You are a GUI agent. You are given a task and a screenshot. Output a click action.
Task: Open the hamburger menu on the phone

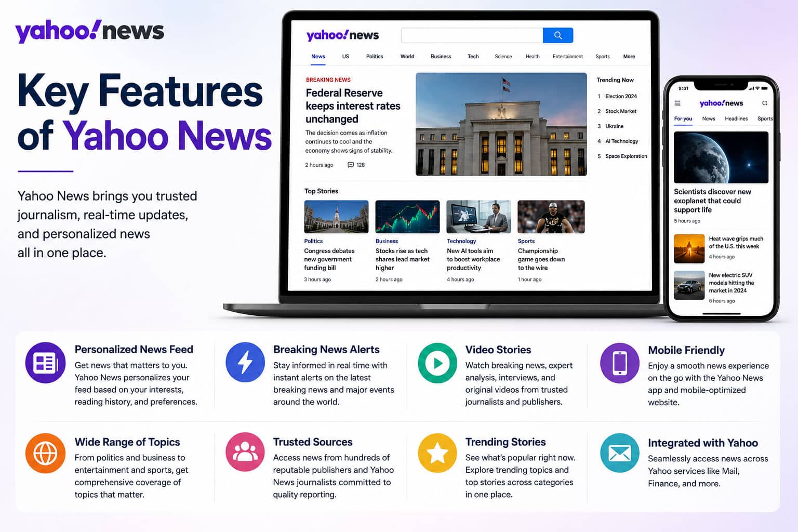pos(677,103)
